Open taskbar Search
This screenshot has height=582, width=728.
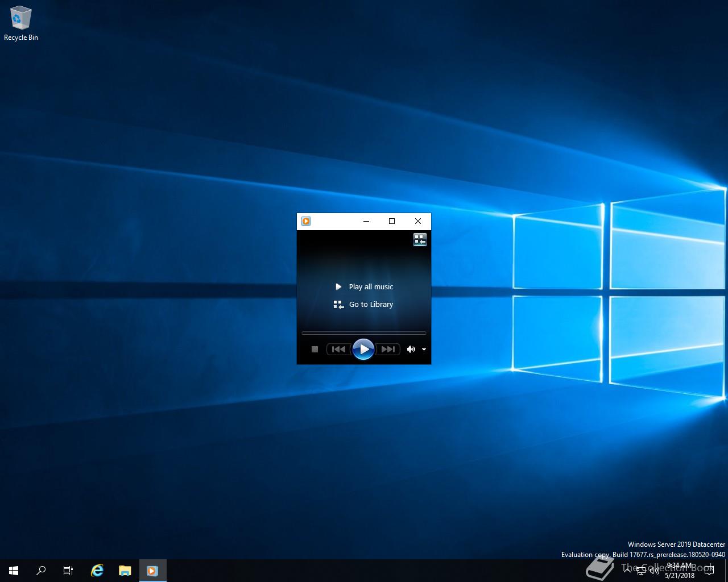click(41, 571)
